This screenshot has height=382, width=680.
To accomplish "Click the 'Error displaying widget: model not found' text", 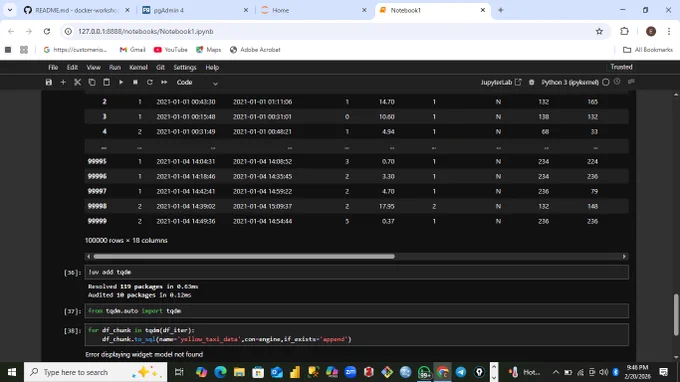I will pyautogui.click(x=144, y=354).
